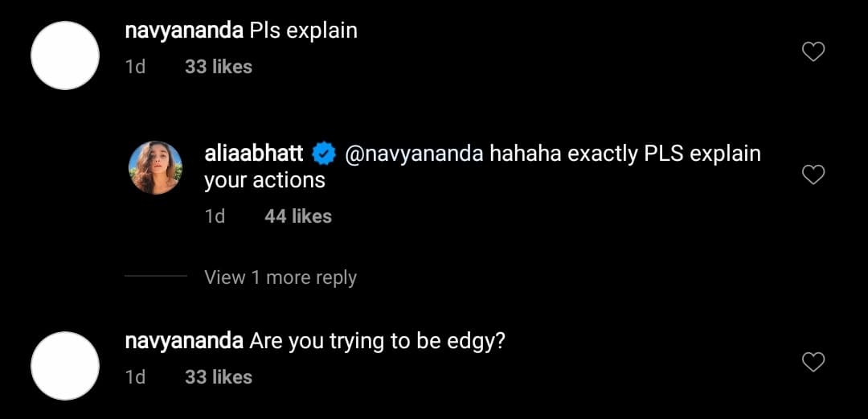Image resolution: width=868 pixels, height=419 pixels.
Task: Open the blank avatar beside the "edgy" comment
Action: coord(65,366)
